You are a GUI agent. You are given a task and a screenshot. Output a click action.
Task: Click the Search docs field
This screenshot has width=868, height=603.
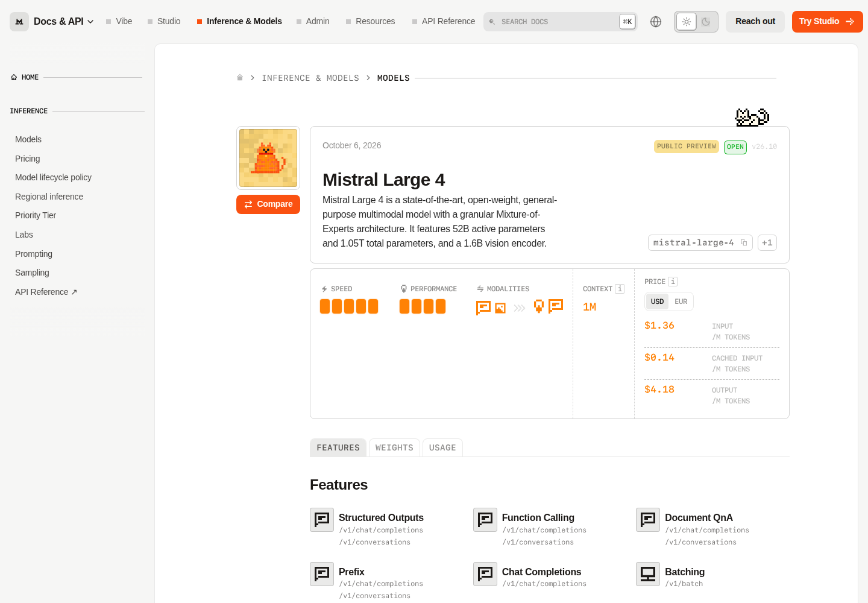[560, 22]
